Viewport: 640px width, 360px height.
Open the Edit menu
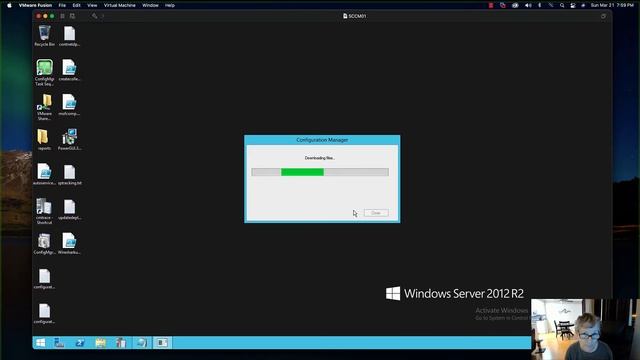76,5
